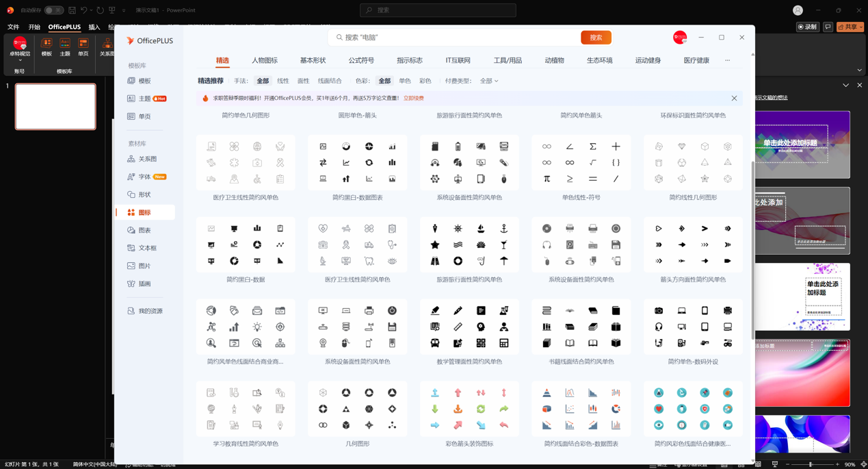Filter style by 线性
The width and height of the screenshot is (868, 469).
(282, 81)
